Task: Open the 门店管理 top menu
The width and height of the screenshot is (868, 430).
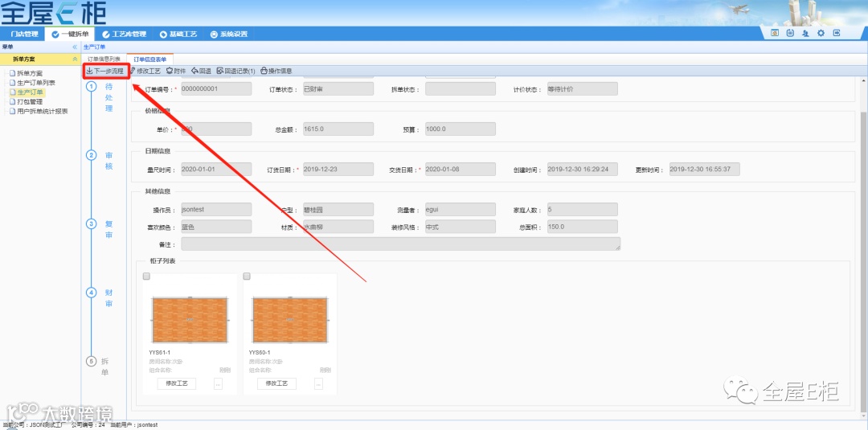Action: pos(24,35)
